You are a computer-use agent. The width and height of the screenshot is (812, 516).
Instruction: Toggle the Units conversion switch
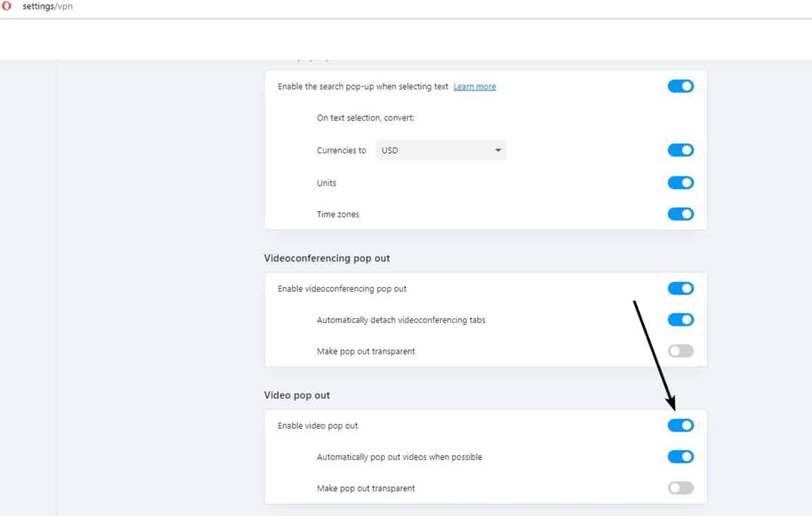(x=681, y=183)
